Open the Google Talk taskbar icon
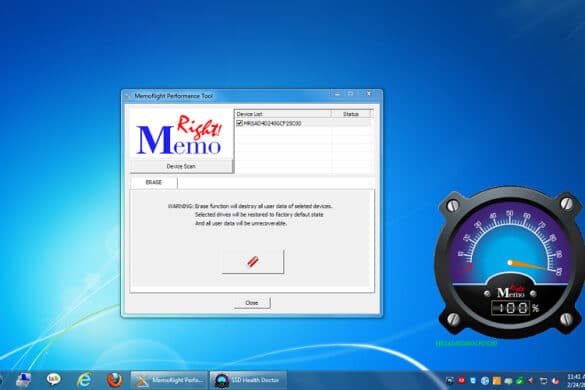The height and width of the screenshot is (390, 585). (54, 379)
